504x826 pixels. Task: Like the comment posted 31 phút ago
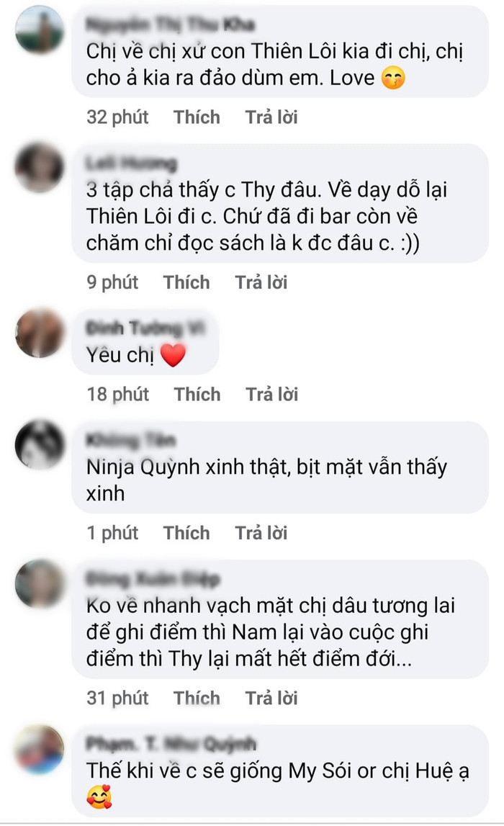coord(197,698)
